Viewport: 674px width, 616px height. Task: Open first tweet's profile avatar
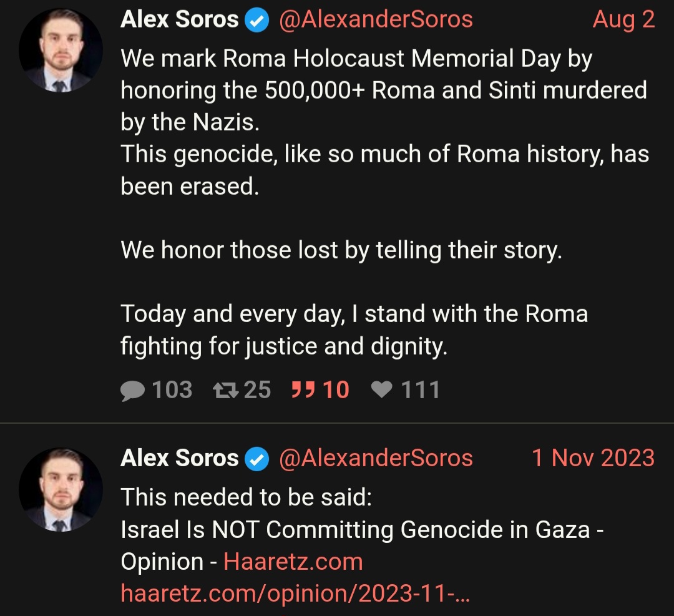click(x=61, y=51)
